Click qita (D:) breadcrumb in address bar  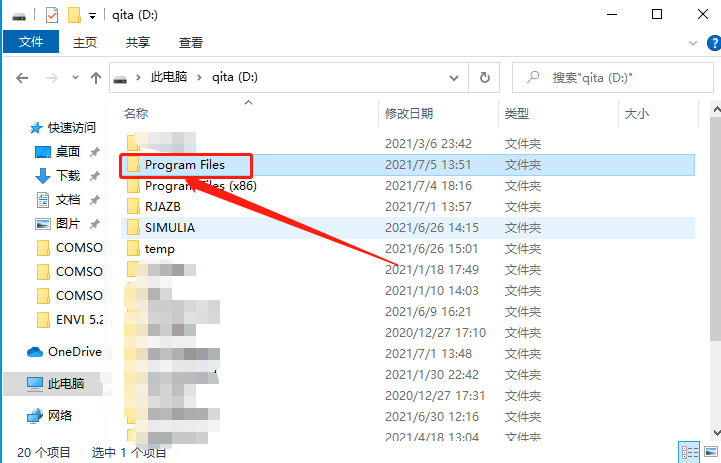(x=235, y=77)
